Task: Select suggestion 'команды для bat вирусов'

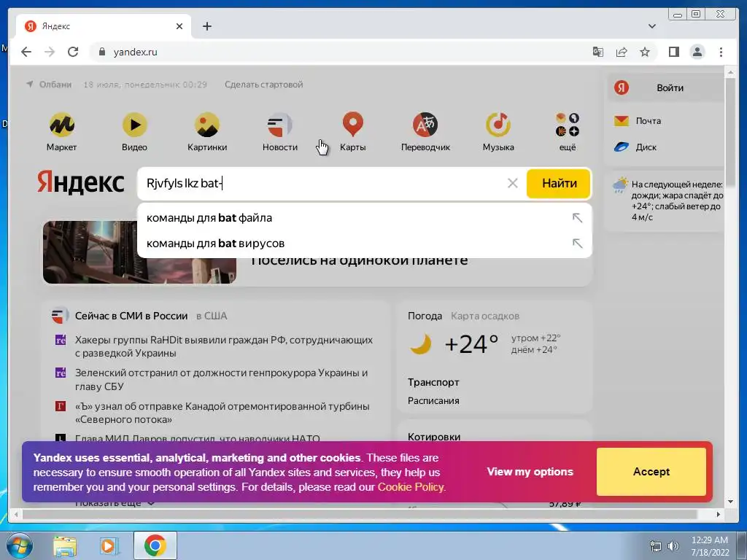Action: (215, 244)
